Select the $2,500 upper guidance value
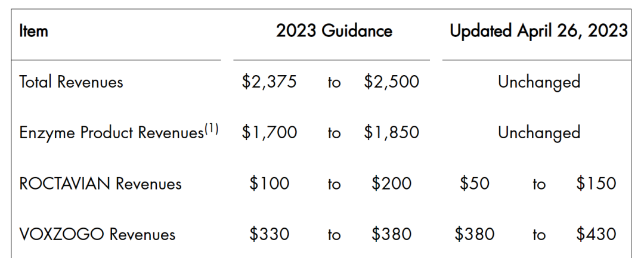Viewport: 644px width, 258px height. 391,82
